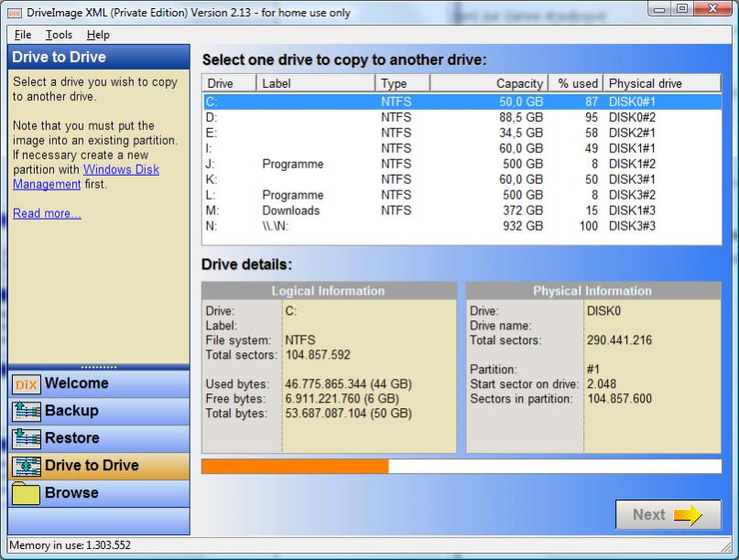Click the 932 GB capacity cell

pos(523,226)
